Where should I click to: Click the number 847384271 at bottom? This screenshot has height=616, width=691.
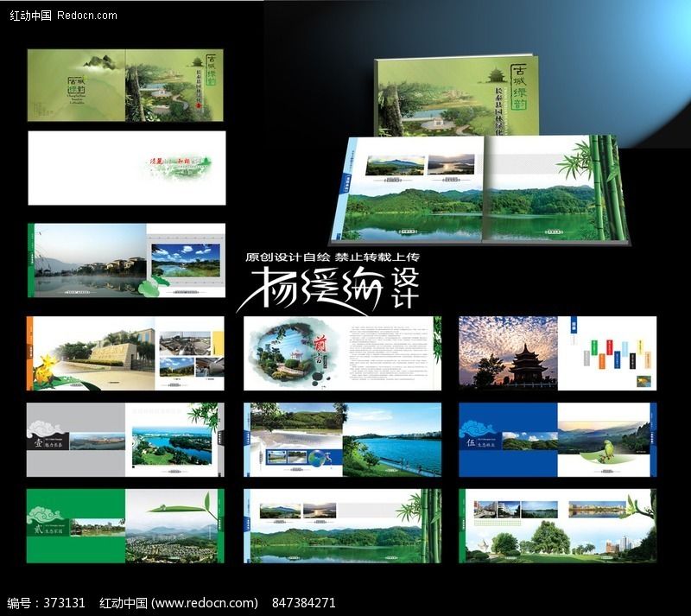(x=304, y=603)
